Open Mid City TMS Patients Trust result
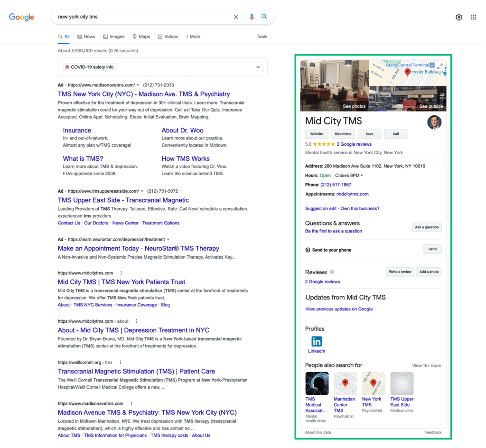The image size is (486, 448). pyautogui.click(x=121, y=282)
